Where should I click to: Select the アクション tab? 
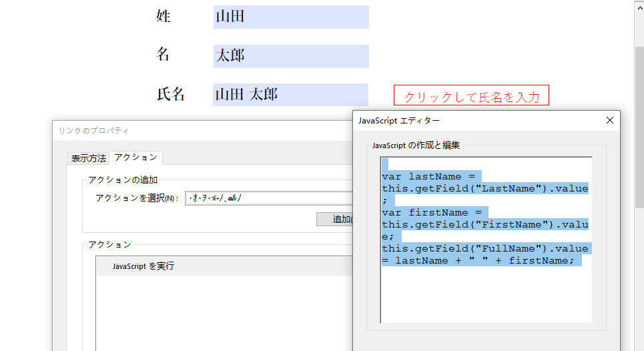coord(135,157)
